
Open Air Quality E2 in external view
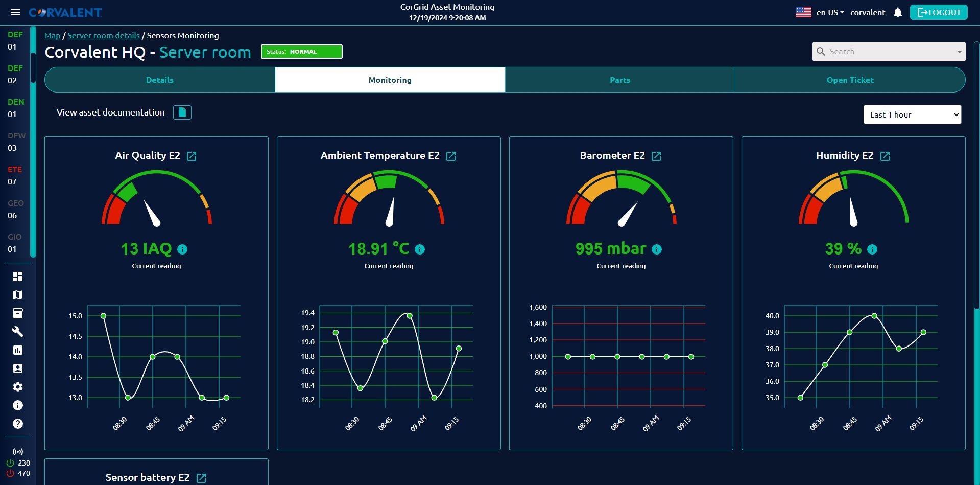(192, 156)
